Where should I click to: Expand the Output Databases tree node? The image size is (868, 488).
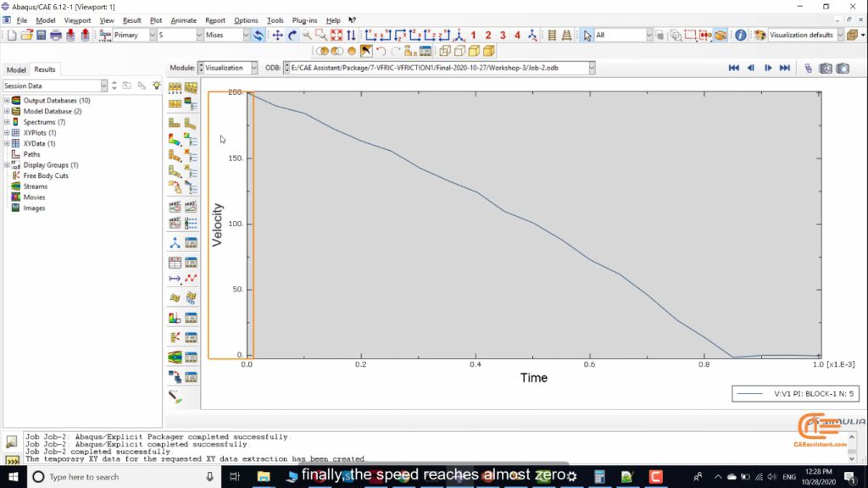click(7, 100)
